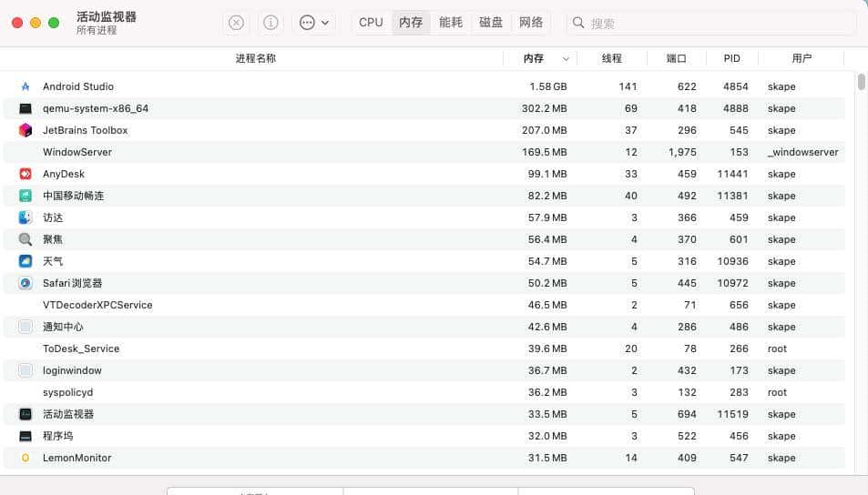Click the vertical scrollbar thumb
This screenshot has height=495, width=868.
[x=861, y=82]
